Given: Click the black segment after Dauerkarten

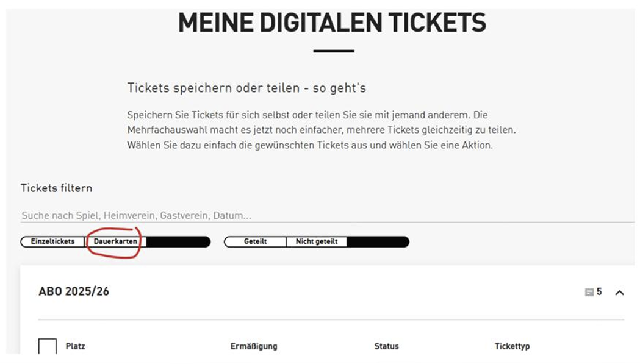Looking at the screenshot, I should click(178, 241).
